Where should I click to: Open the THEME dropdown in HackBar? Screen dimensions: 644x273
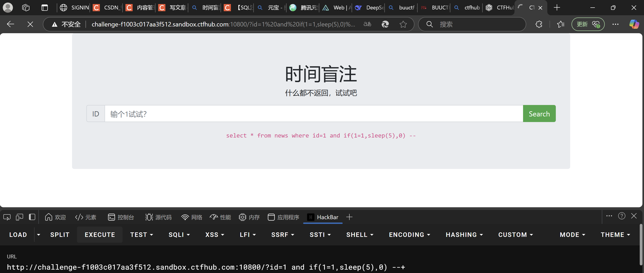click(x=615, y=235)
